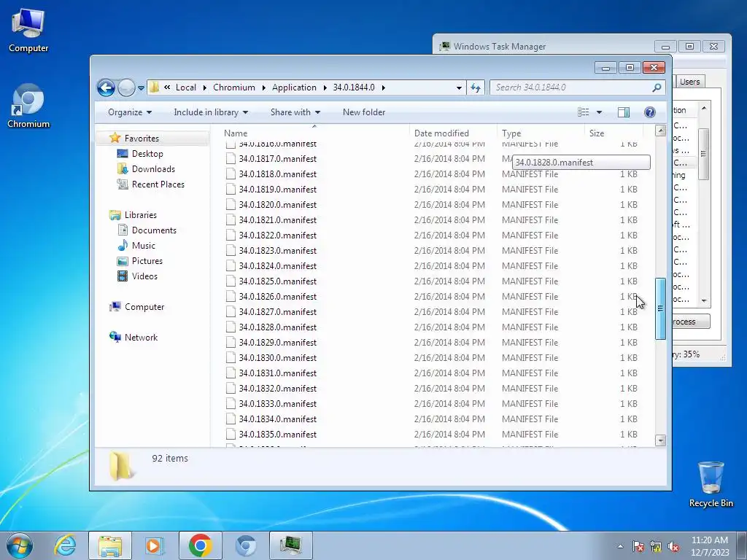Launch Internet Explorer from taskbar
Image resolution: width=747 pixels, height=560 pixels.
(65, 545)
